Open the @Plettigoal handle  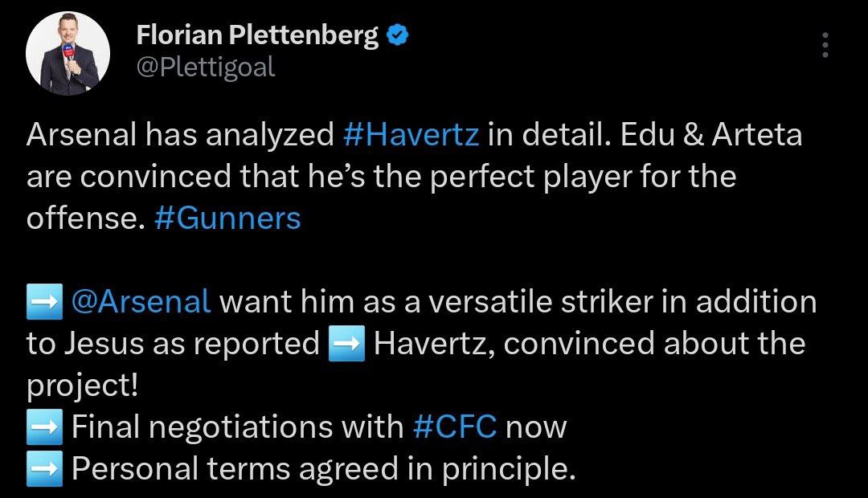coord(206,67)
